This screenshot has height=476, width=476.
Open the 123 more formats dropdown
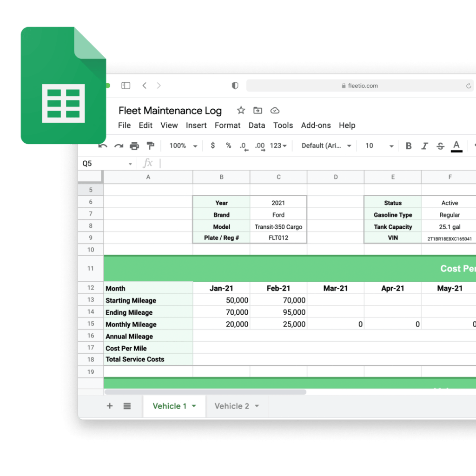(278, 145)
